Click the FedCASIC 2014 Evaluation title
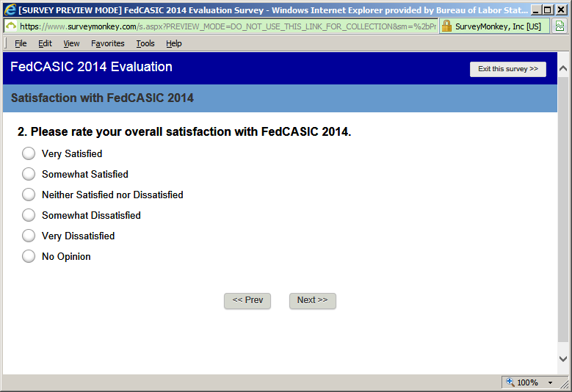This screenshot has width=572, height=392. tap(91, 67)
